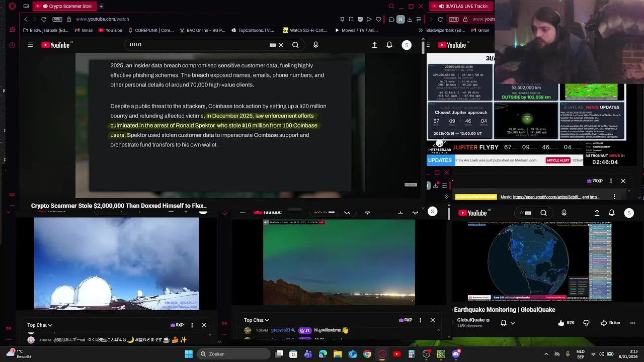Open the Opera main menu logo

point(12,6)
